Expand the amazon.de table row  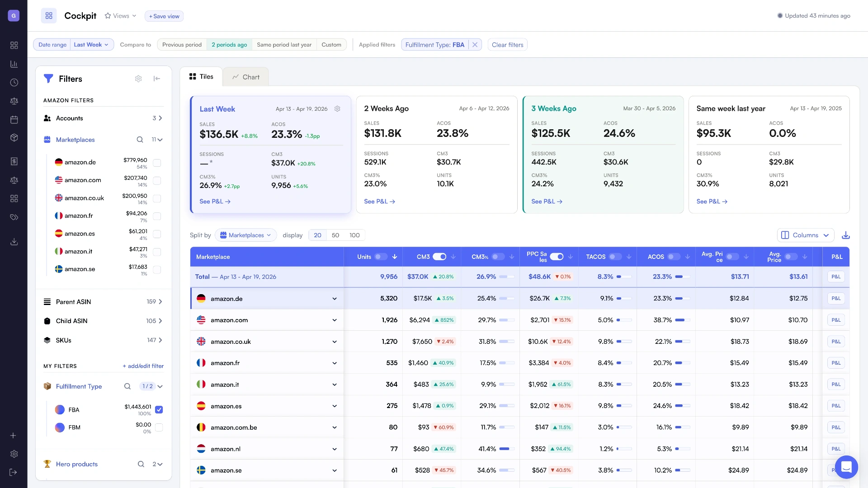point(335,299)
